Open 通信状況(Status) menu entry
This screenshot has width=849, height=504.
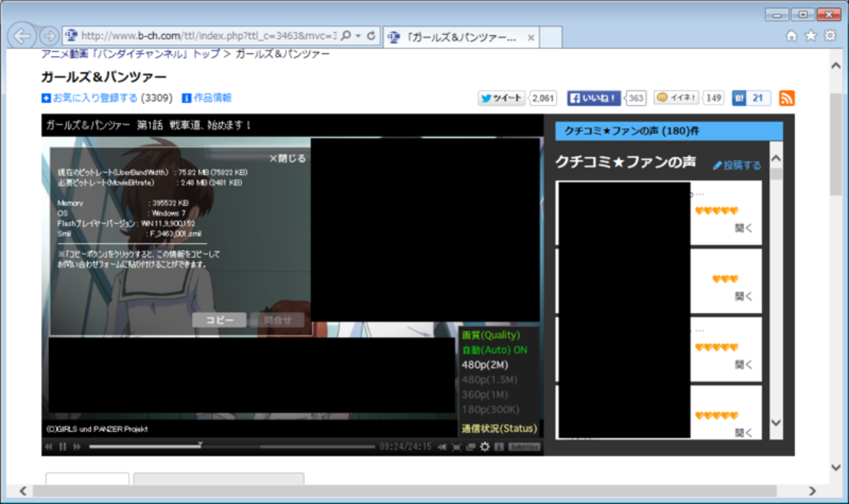[499, 429]
